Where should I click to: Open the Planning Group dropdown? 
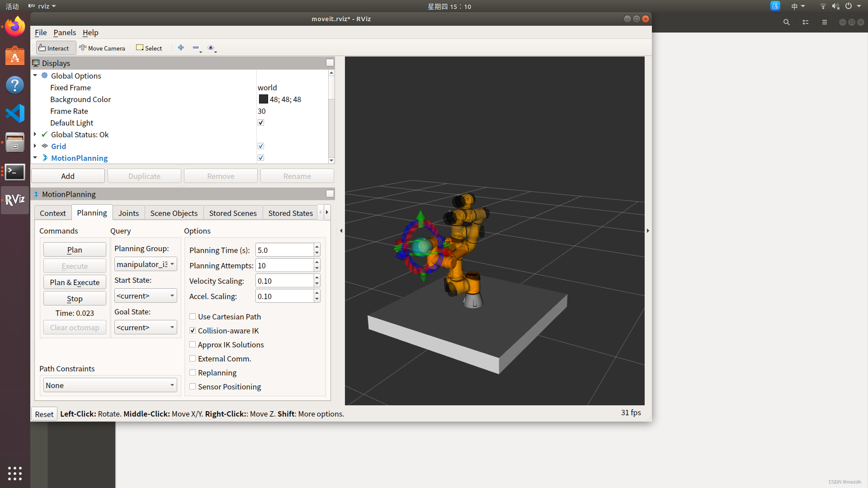(x=145, y=264)
